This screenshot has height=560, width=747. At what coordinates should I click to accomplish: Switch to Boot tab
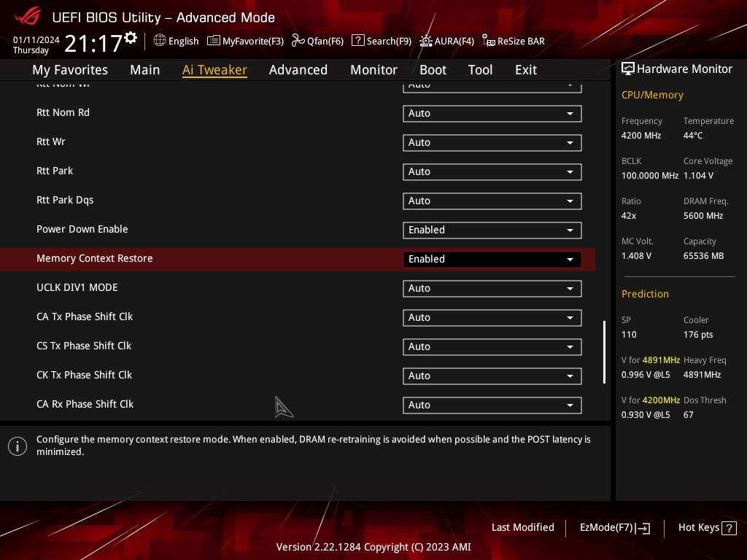(x=433, y=69)
